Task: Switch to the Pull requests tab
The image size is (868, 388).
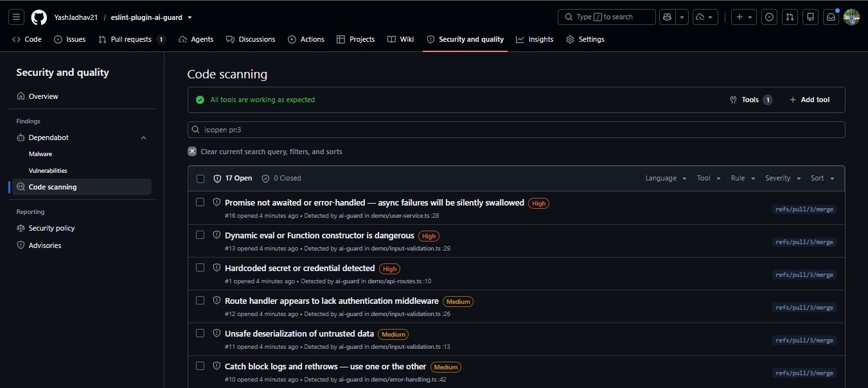Action: click(x=132, y=39)
